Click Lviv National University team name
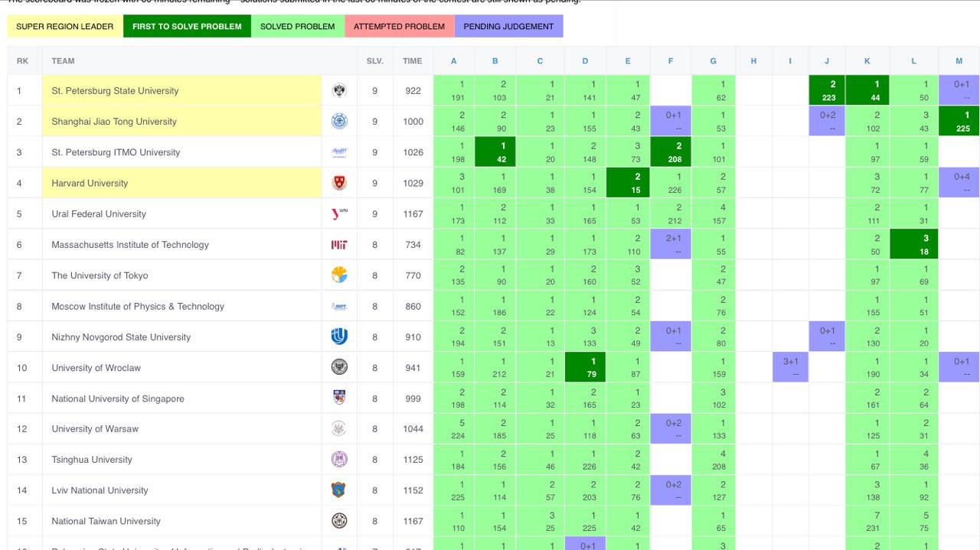 click(x=100, y=490)
